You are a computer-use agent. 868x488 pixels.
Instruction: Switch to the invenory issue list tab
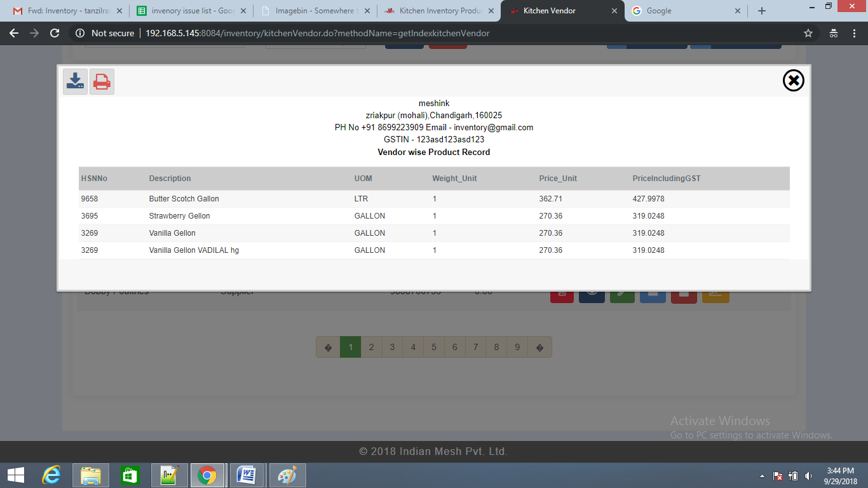[x=192, y=11]
